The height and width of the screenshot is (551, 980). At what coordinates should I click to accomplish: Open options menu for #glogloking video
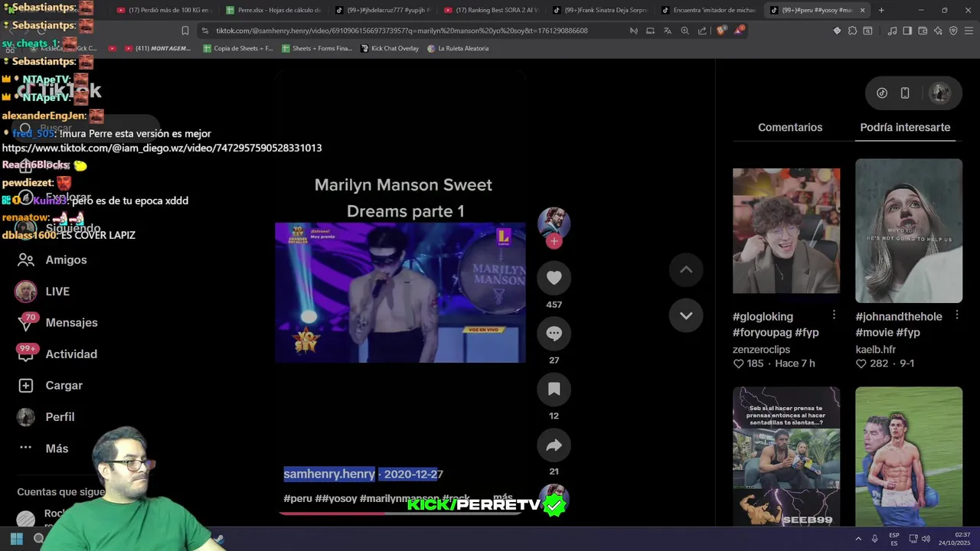click(x=834, y=315)
